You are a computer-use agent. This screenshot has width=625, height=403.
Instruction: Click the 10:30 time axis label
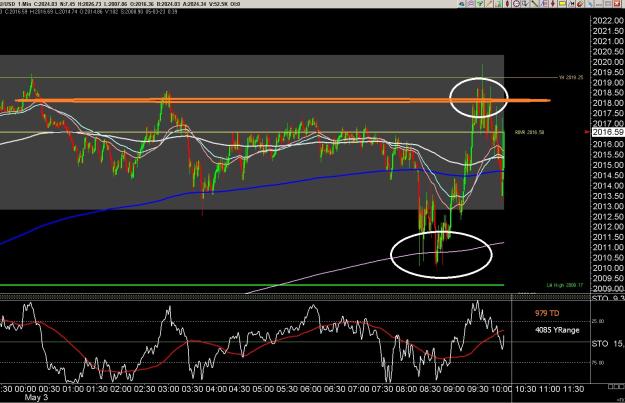525,389
